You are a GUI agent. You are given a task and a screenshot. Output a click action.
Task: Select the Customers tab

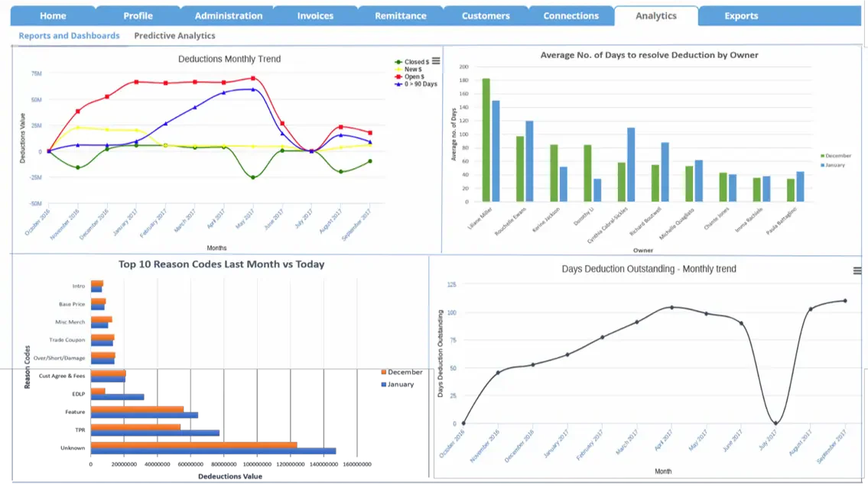(486, 16)
